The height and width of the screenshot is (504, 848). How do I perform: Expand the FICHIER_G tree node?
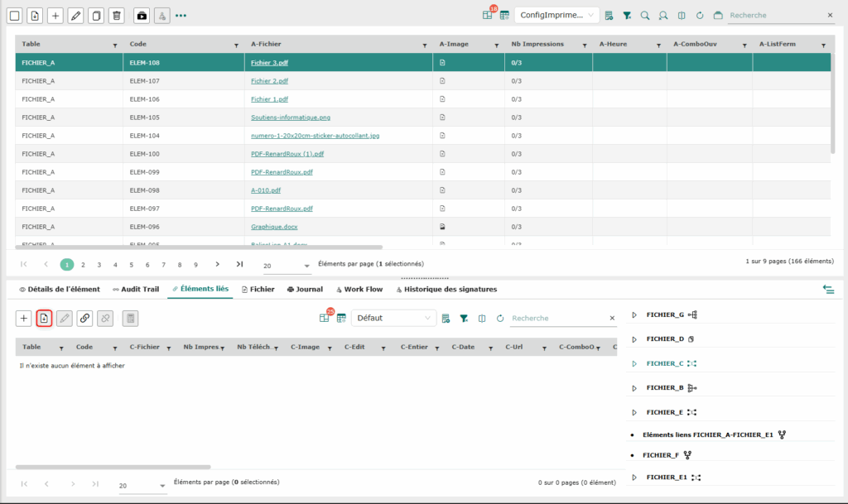[x=634, y=314]
